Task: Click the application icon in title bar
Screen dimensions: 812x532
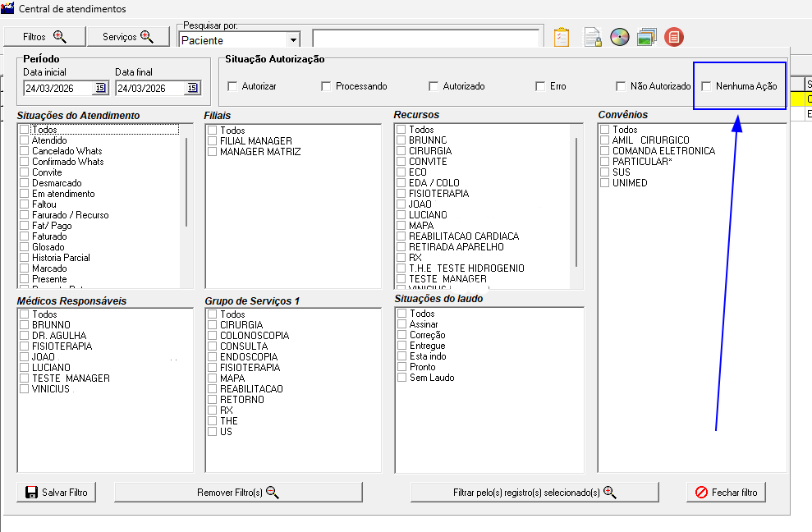Action: (x=7, y=8)
